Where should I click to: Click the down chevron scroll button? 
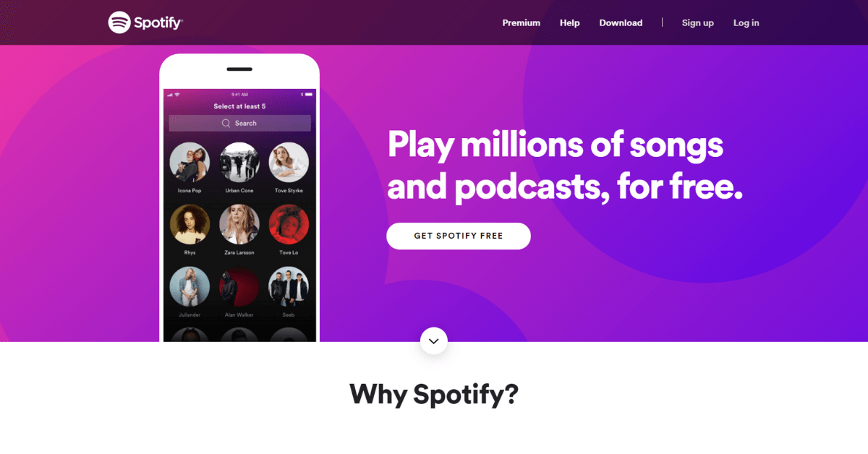click(434, 341)
